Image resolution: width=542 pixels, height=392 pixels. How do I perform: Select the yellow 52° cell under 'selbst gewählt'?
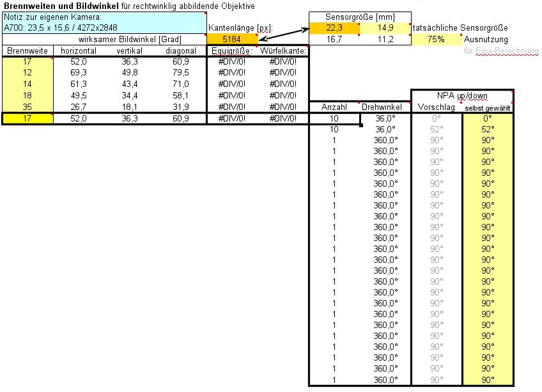(x=488, y=129)
